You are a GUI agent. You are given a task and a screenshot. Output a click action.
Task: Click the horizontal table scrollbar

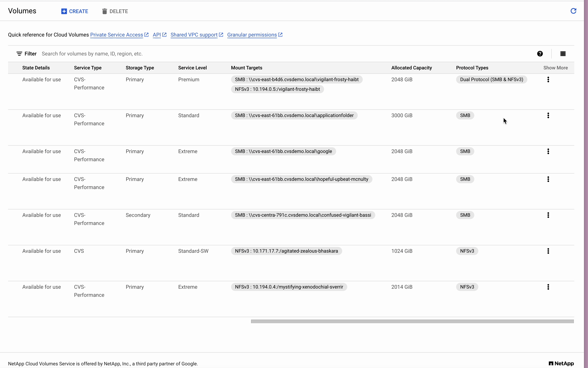[x=412, y=321]
